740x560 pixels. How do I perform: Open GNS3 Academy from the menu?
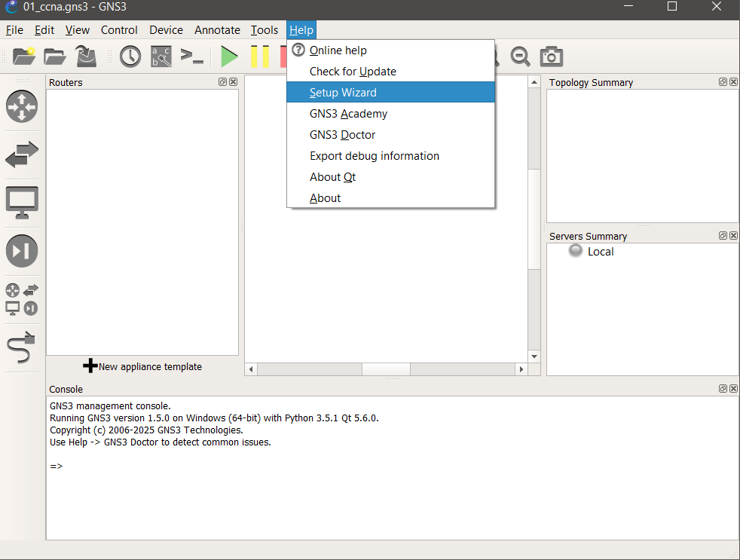point(390,114)
